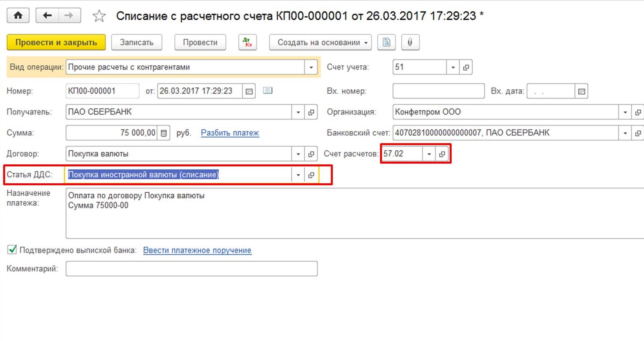The height and width of the screenshot is (341, 644).
Task: Open calendar for Вх. дата field
Action: (581, 91)
